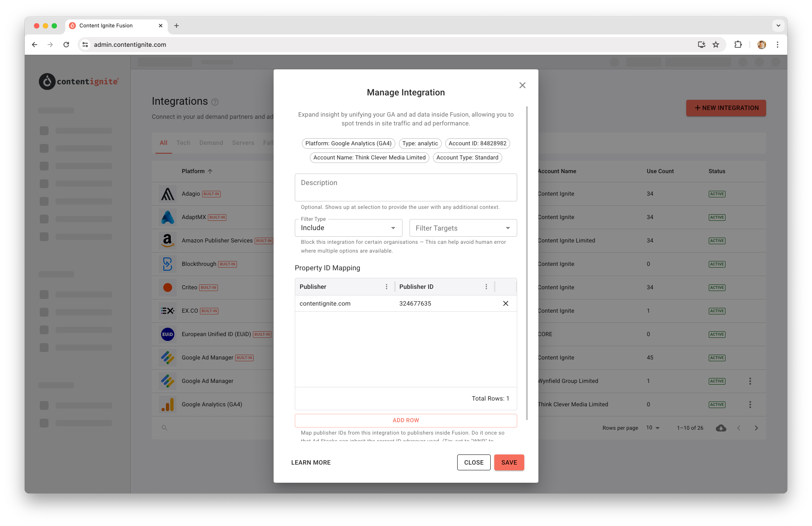Click the dialog's vertical scrollbar

[x=527, y=263]
